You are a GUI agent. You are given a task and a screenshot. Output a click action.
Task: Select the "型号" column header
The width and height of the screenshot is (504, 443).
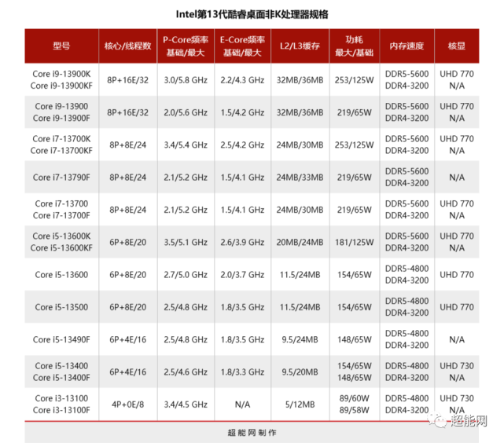pos(61,46)
